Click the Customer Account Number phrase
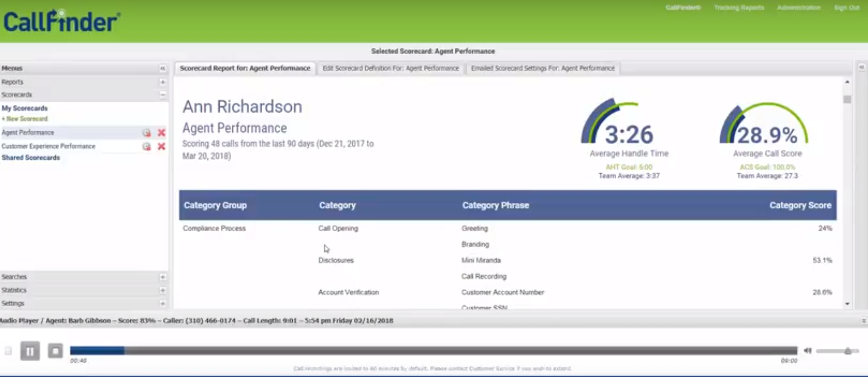 (x=503, y=292)
